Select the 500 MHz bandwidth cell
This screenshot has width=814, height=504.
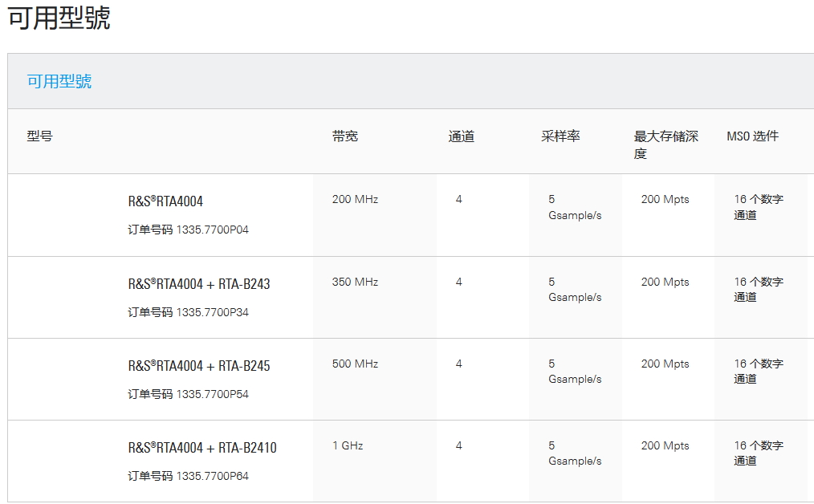pyautogui.click(x=355, y=364)
